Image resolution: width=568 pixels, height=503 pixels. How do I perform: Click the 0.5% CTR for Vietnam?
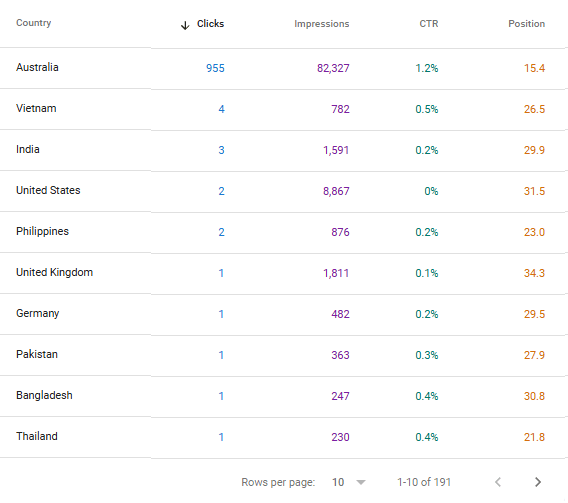(x=427, y=109)
